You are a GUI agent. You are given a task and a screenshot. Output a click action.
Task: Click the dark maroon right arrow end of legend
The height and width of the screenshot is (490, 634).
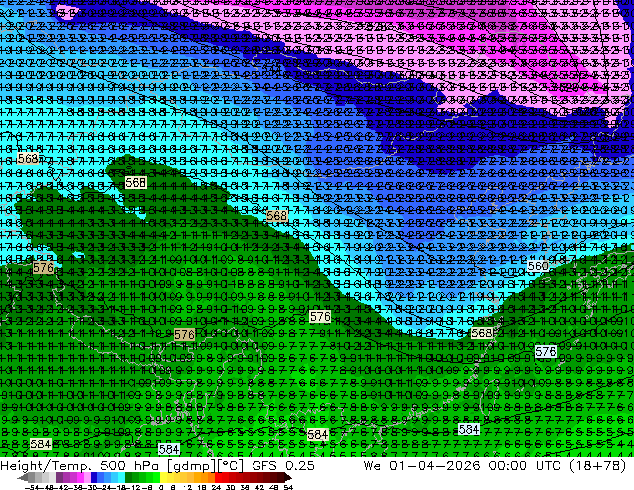pos(287,477)
